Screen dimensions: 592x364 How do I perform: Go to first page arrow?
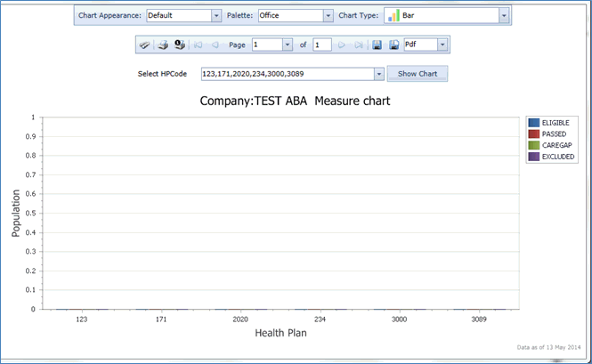(x=198, y=44)
